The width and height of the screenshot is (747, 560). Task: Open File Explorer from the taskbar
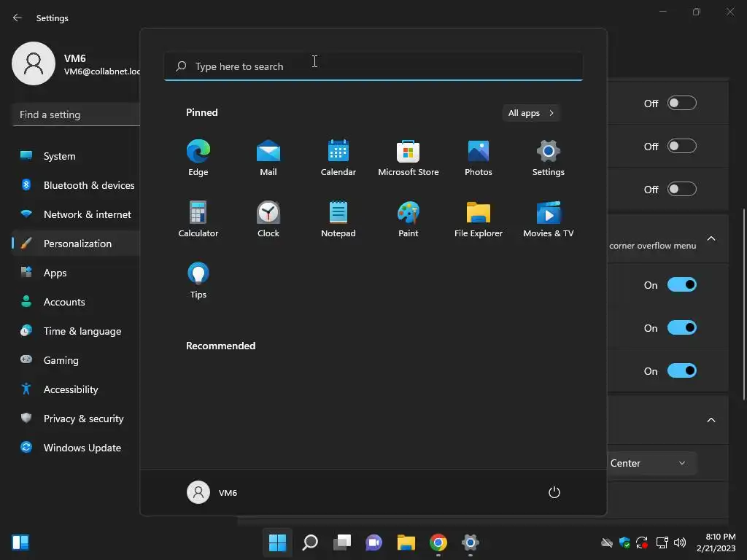(406, 542)
